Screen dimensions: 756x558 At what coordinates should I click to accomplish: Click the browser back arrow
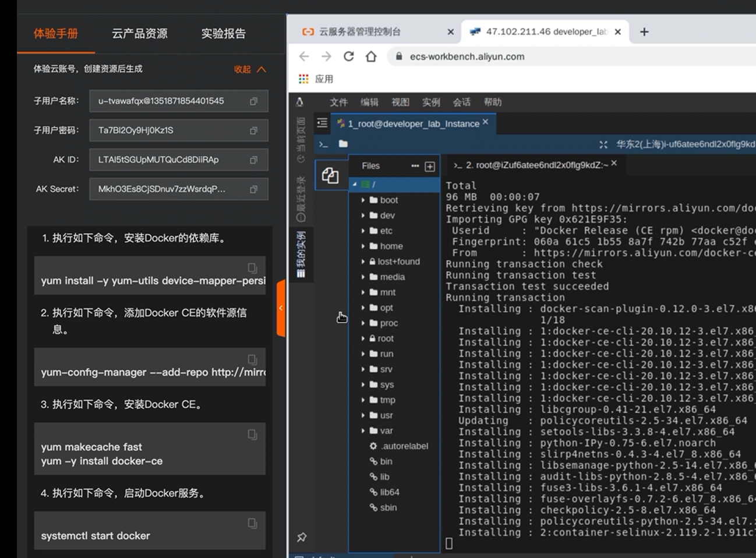[304, 56]
